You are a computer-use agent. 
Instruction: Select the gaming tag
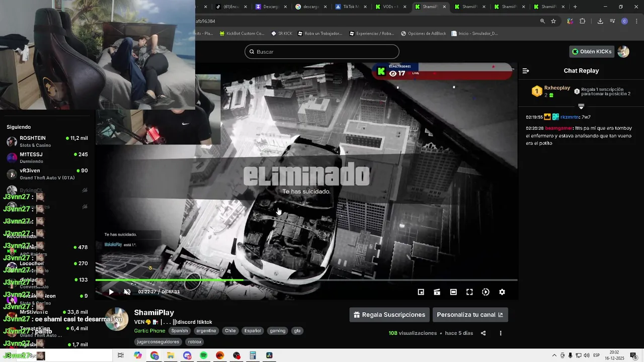point(277,331)
